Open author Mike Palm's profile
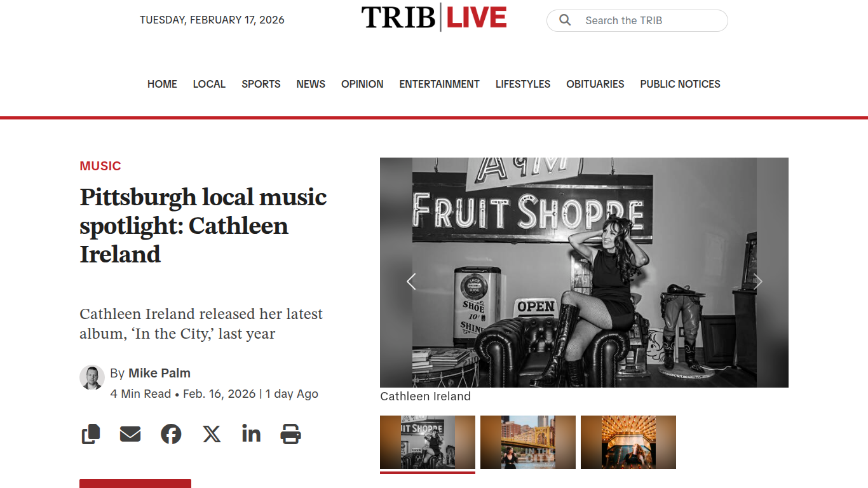This screenshot has width=868, height=488. 159,373
